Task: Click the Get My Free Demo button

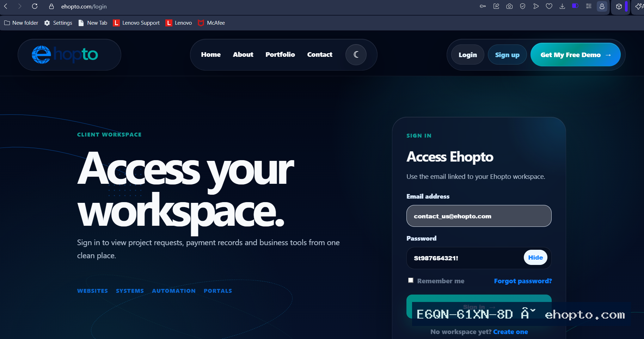Action: 576,55
